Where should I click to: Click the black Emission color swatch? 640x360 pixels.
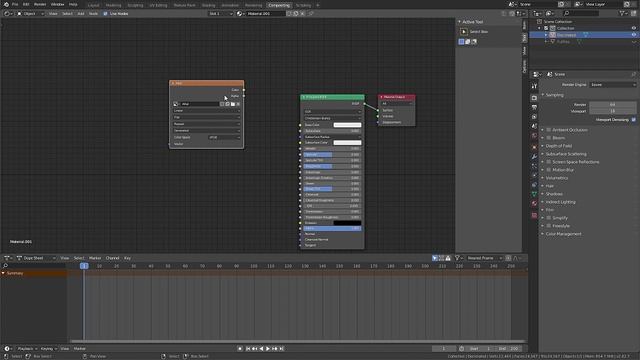coord(347,223)
